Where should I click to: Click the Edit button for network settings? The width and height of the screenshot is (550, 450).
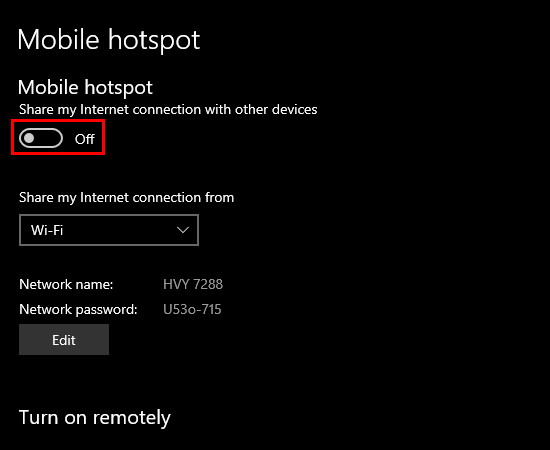pos(64,340)
